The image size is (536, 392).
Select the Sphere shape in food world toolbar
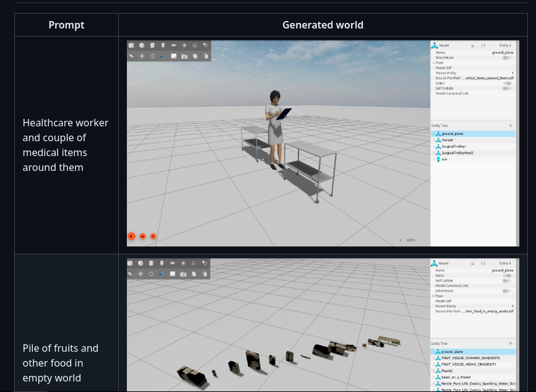(140, 263)
